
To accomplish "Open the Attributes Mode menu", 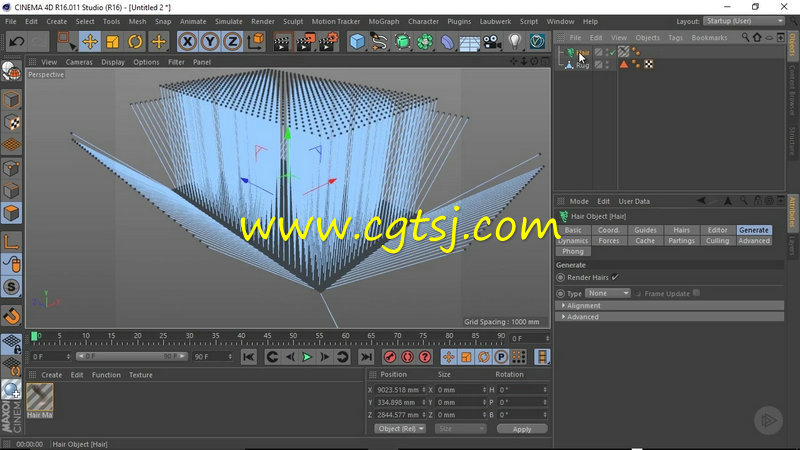I will (x=579, y=201).
